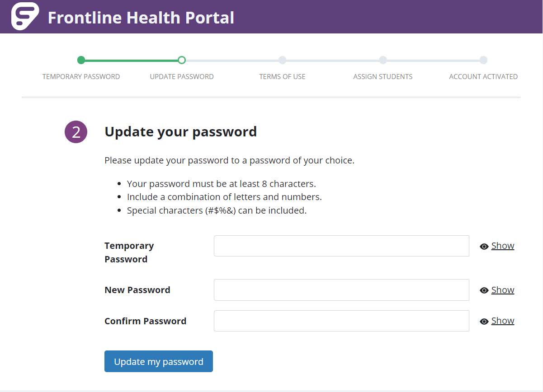Open the ASSIGN STUDENTS step label
This screenshot has height=392, width=543.
pos(383,77)
